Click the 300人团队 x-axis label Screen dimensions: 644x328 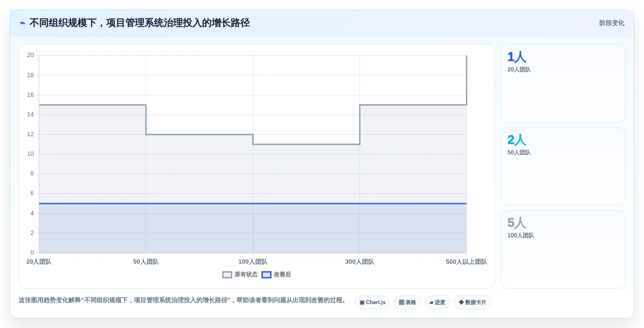360,262
